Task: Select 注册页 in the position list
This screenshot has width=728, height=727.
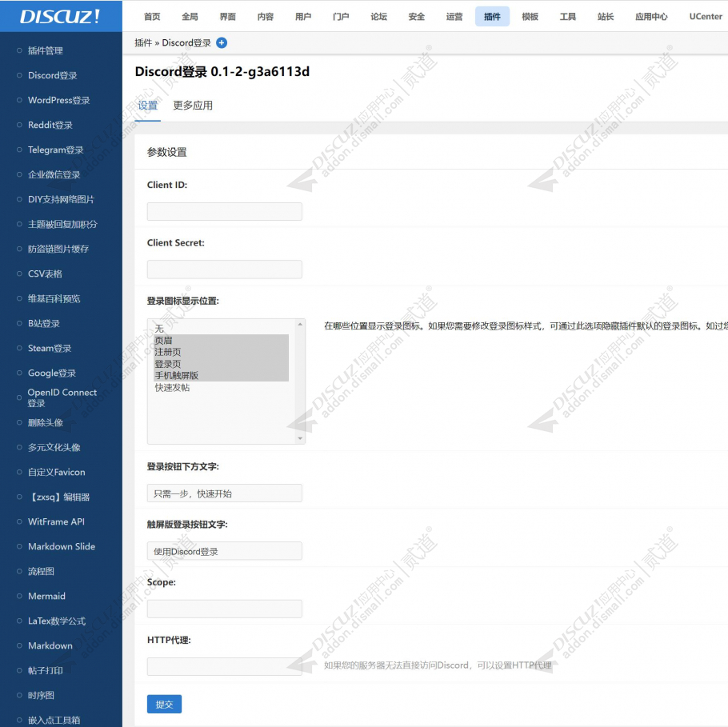Action: (221, 352)
